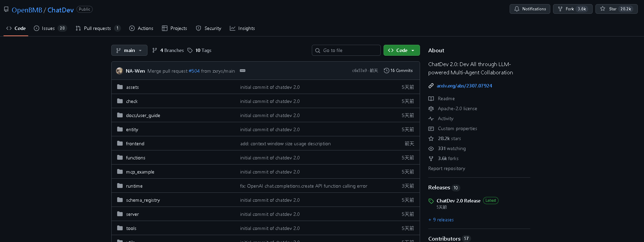644x242 pixels.
Task: Click the scales icon beside Apache-2.0 license
Action: point(431,108)
